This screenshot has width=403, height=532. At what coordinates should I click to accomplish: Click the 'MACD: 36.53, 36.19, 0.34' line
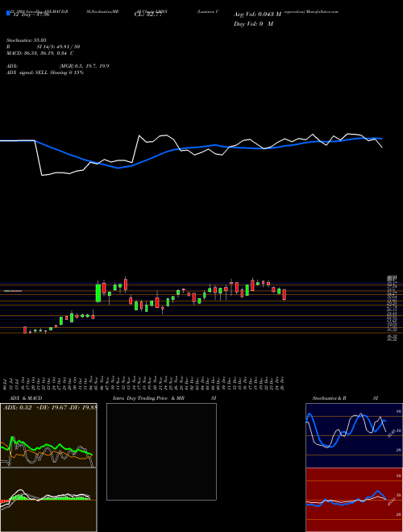[x=40, y=53]
